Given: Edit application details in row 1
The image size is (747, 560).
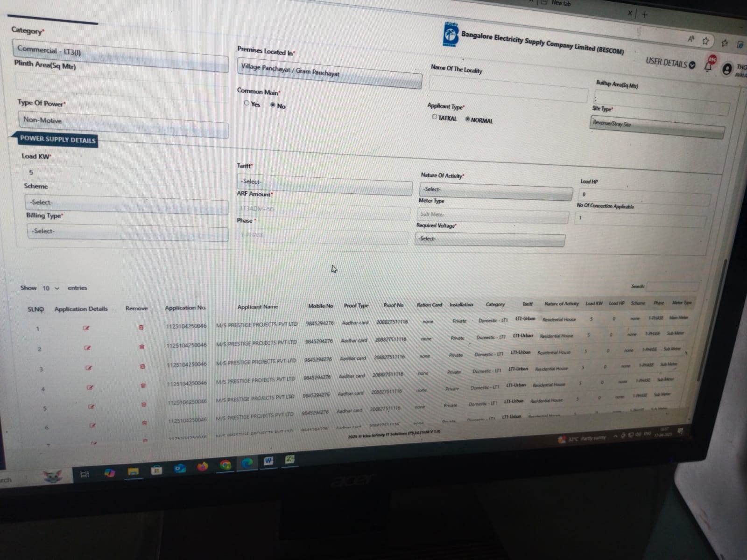Looking at the screenshot, I should pos(86,328).
